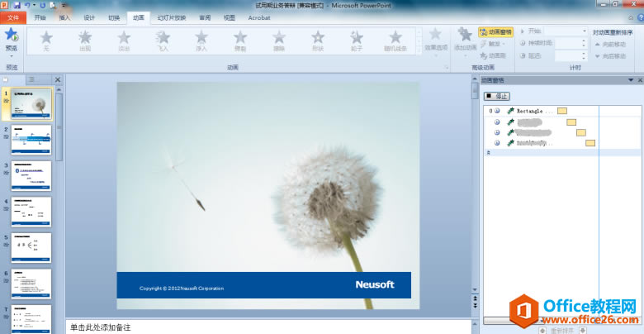Open Animation Pane options dropdown arrow
644x334 pixels.
(x=631, y=80)
